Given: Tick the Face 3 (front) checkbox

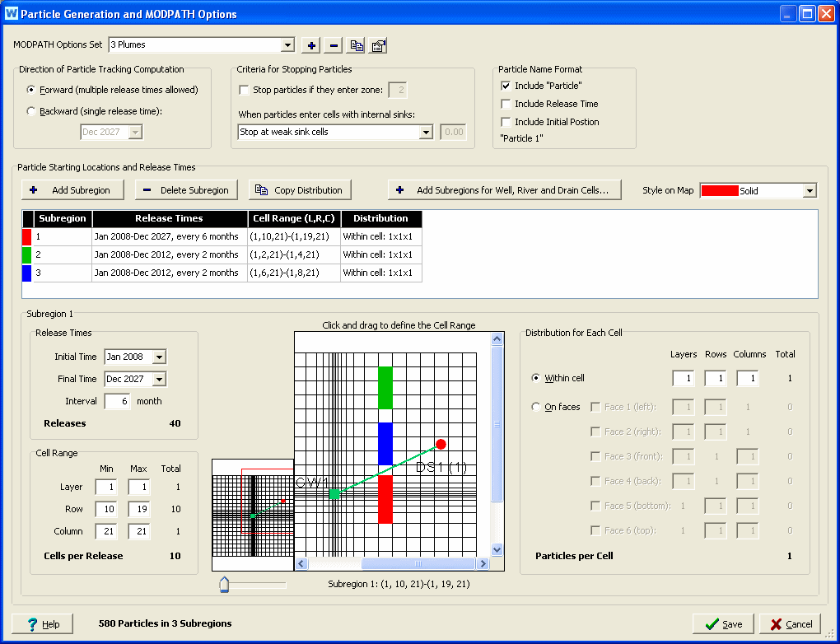Looking at the screenshot, I should pos(595,456).
